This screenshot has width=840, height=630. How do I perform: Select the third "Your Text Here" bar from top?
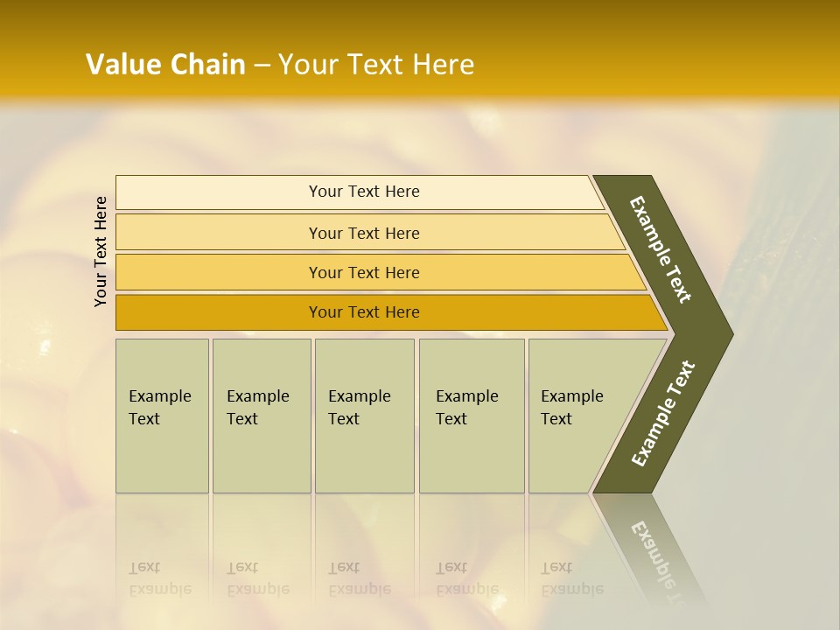363,272
